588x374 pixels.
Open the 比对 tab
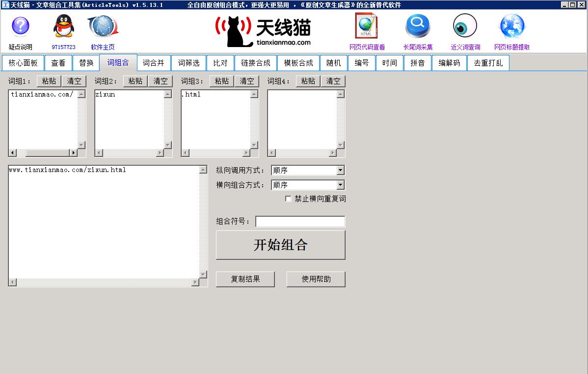[220, 63]
